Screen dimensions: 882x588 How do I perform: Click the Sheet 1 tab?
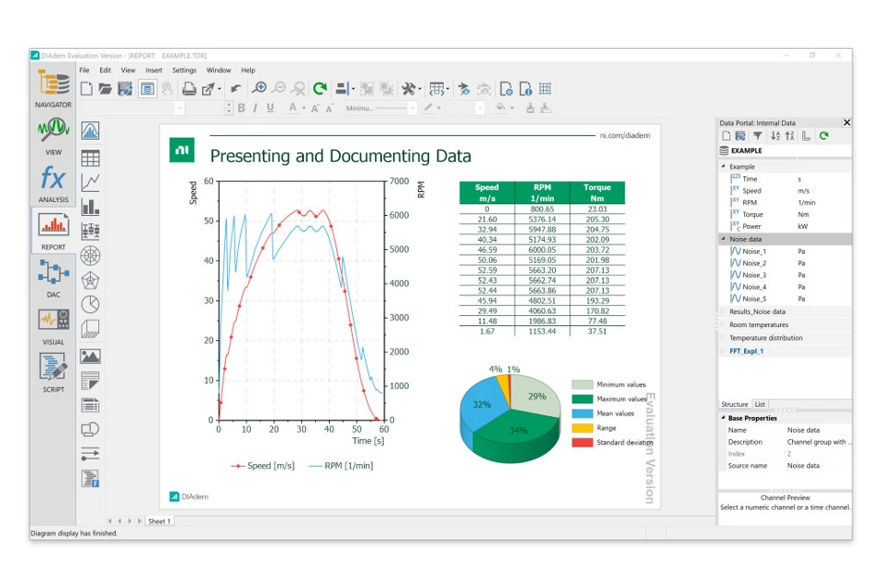click(x=159, y=521)
